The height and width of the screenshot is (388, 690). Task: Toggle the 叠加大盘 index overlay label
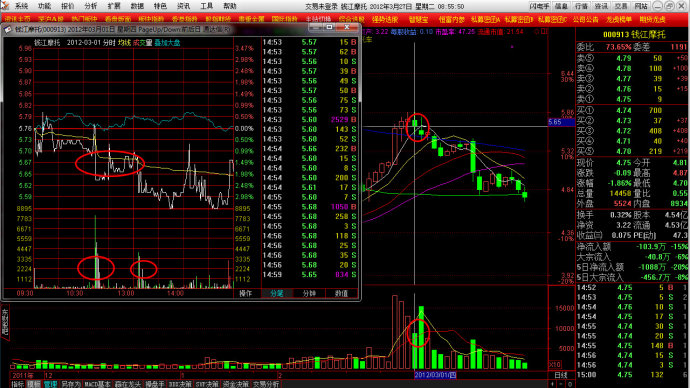(x=167, y=43)
